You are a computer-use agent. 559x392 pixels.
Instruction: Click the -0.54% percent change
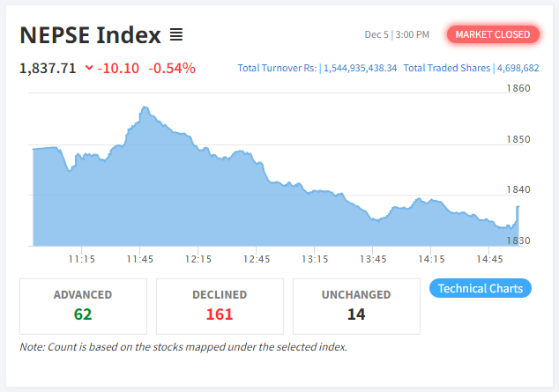click(172, 68)
